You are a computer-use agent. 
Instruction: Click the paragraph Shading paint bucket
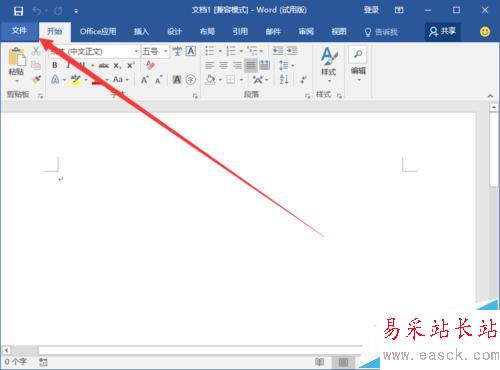click(x=210, y=80)
